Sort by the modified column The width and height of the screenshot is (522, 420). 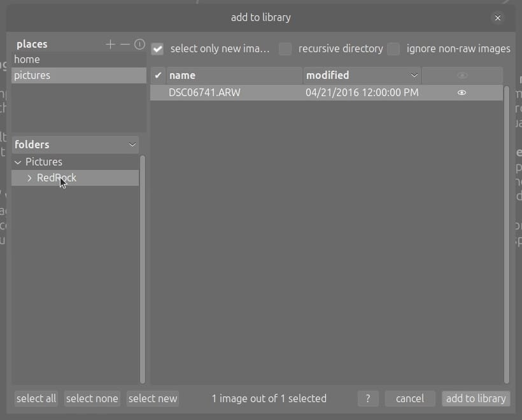(x=362, y=75)
